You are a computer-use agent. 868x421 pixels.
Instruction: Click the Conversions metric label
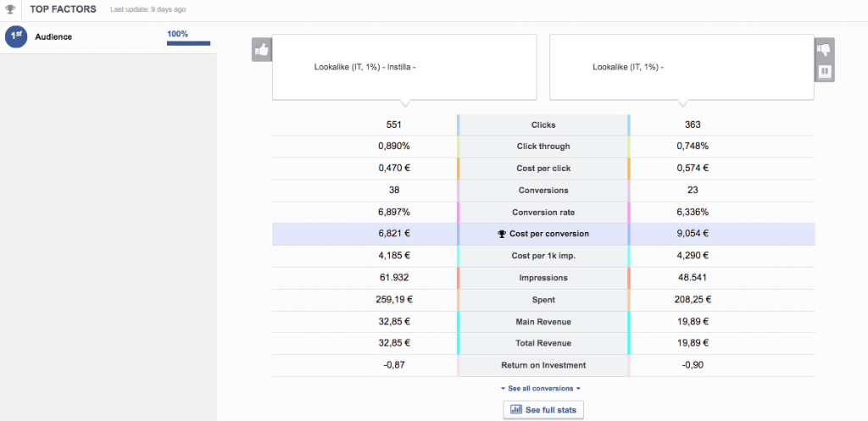point(543,191)
